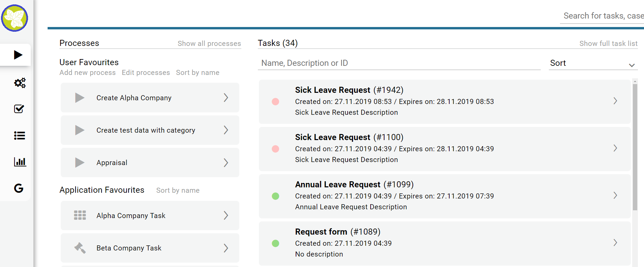Open the leaf logo home icon
Viewport: 644px width, 267px height.
[x=15, y=18]
